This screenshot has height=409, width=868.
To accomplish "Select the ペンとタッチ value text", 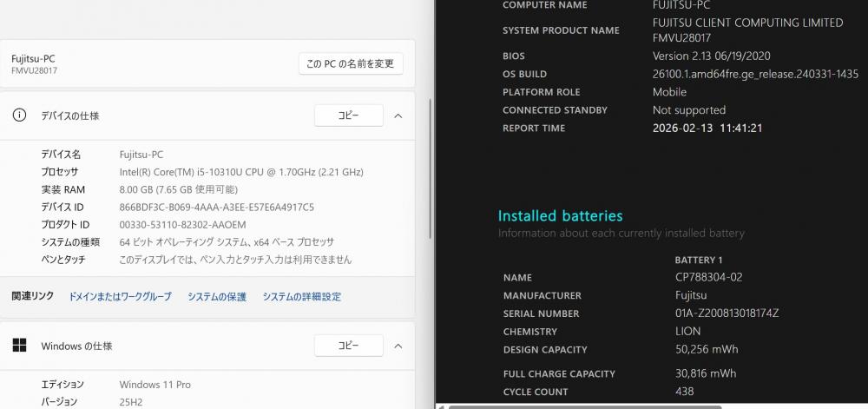I will click(x=235, y=260).
